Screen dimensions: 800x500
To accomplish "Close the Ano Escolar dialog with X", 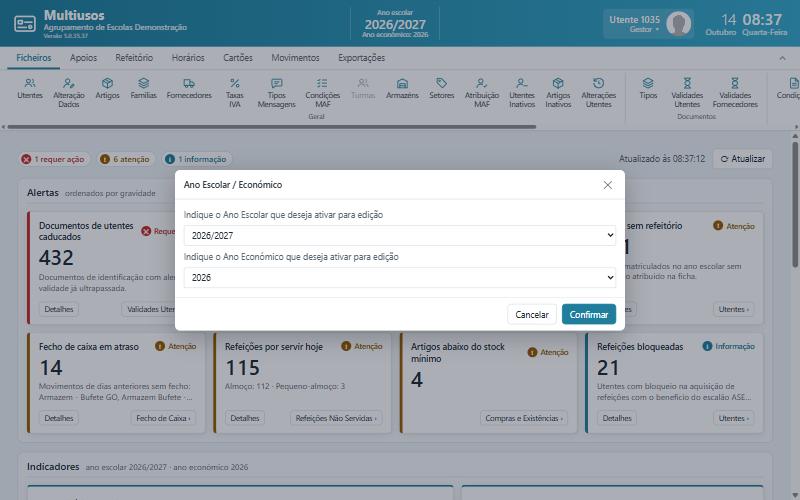I will (607, 185).
